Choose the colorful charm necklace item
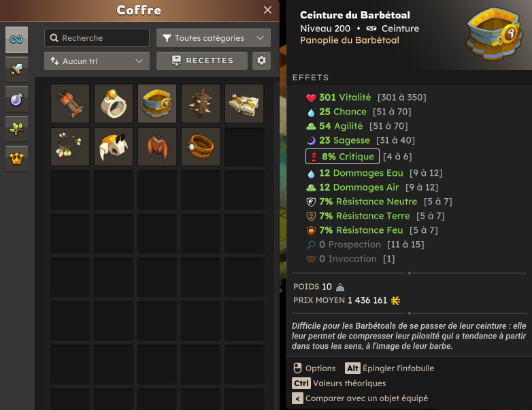532x410 pixels. pyautogui.click(x=70, y=146)
